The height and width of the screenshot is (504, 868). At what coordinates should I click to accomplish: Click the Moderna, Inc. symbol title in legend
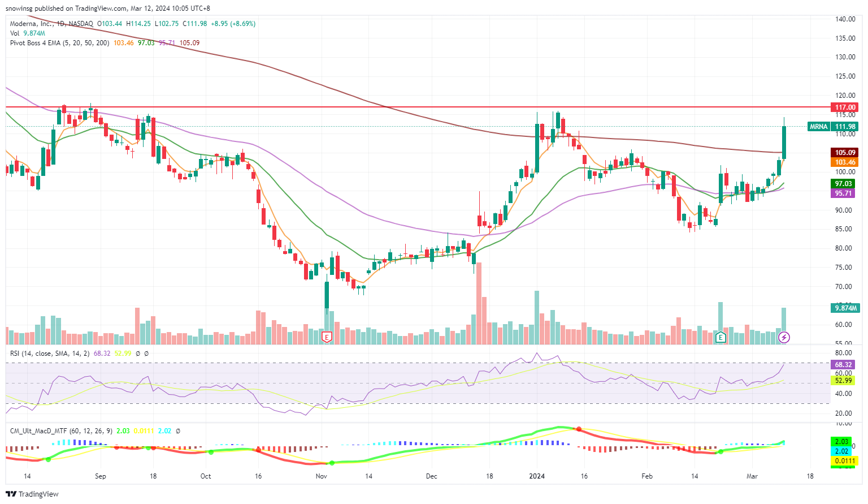click(32, 24)
